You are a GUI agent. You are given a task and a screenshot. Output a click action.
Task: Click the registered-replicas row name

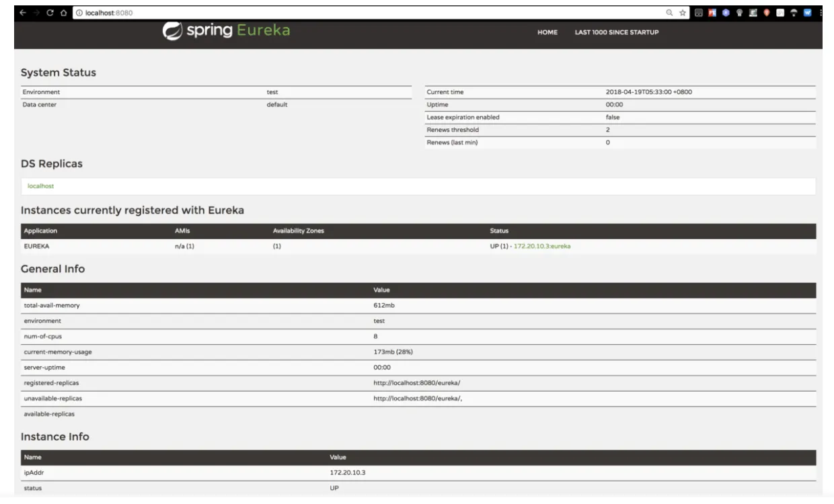coord(52,382)
